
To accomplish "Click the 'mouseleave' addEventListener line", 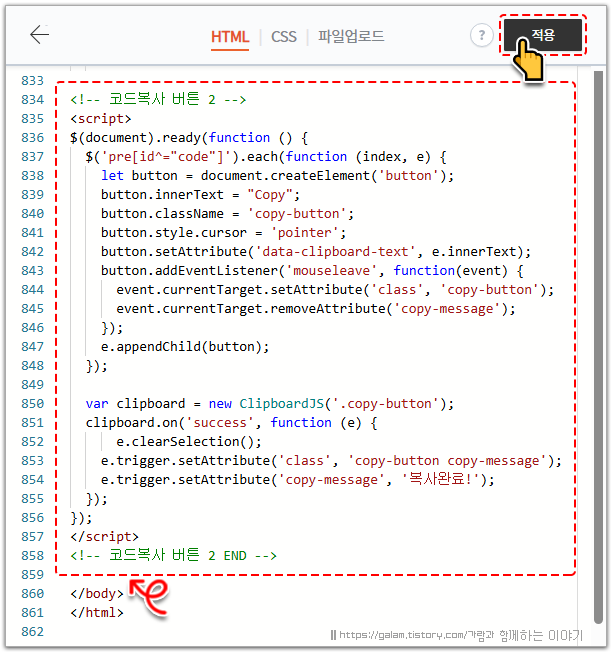I will pyautogui.click(x=312, y=271).
